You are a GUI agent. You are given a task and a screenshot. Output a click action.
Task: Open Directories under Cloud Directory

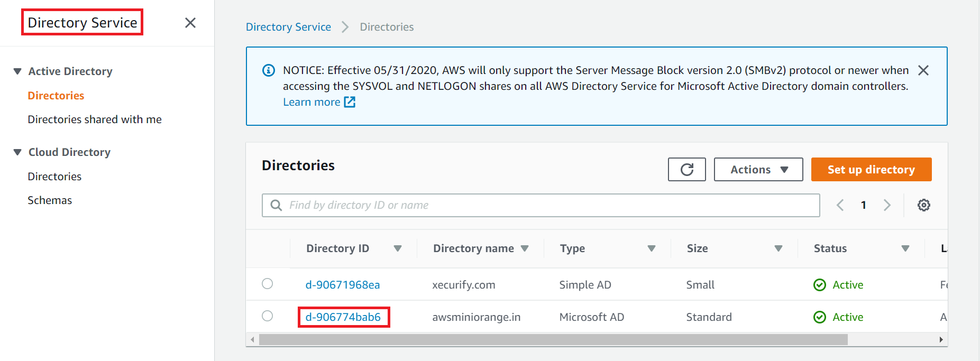pyautogui.click(x=54, y=177)
